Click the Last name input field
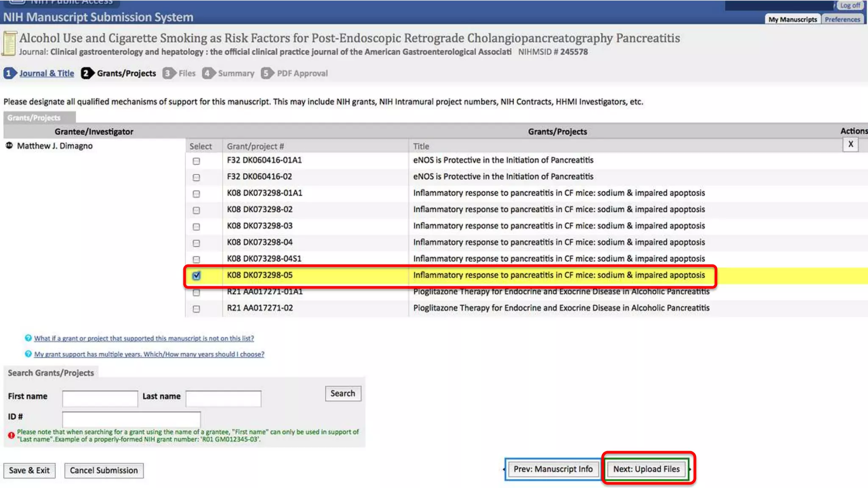The width and height of the screenshot is (868, 488). (x=223, y=399)
